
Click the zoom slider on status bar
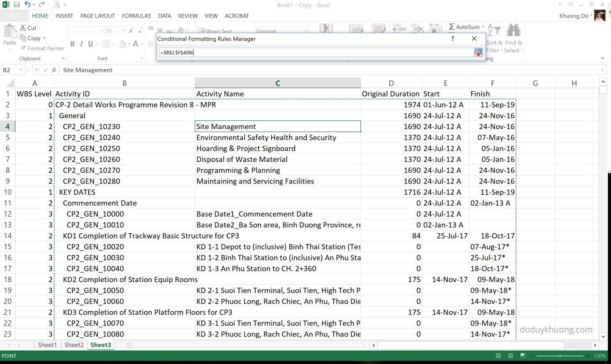(x=560, y=356)
